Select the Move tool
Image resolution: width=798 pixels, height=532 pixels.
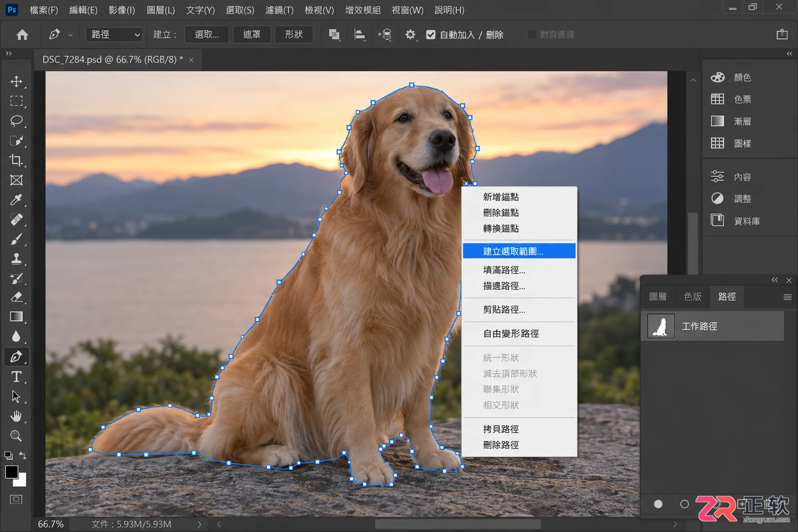point(16,81)
